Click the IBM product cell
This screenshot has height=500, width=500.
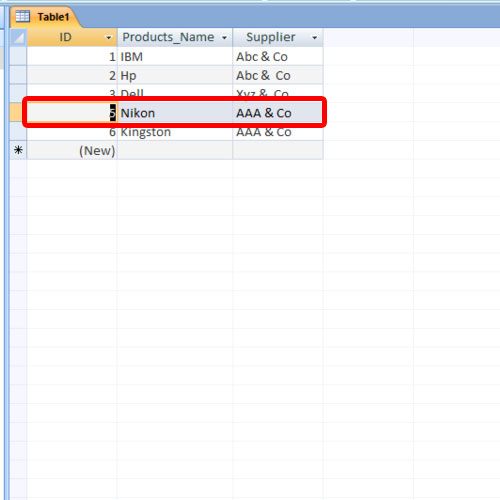pos(175,56)
